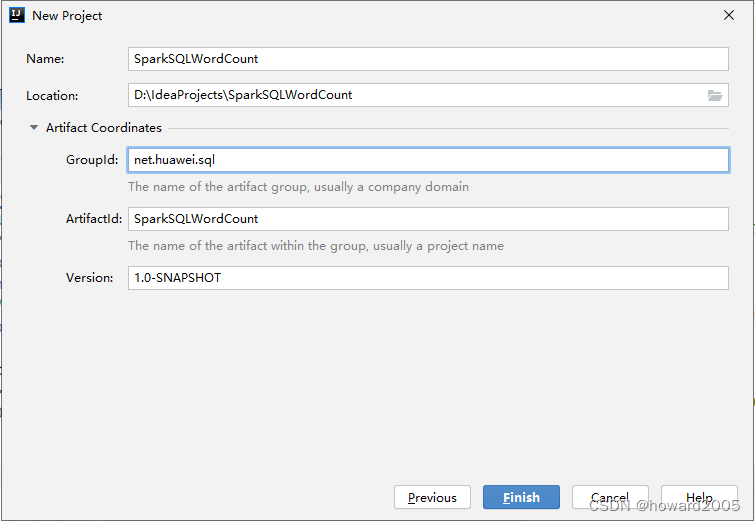
Task: Click the ArtifactId text field
Action: point(428,219)
